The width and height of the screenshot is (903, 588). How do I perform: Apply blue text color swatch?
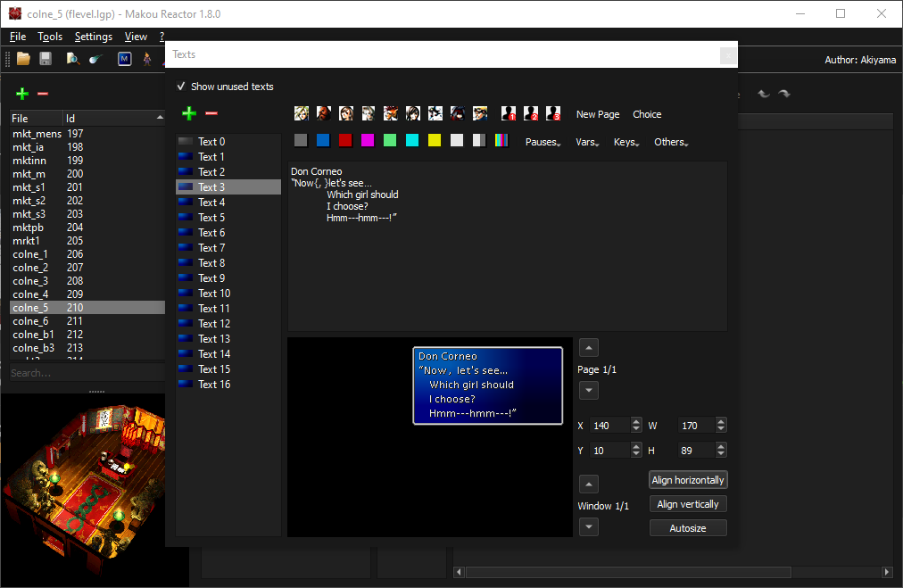[323, 140]
